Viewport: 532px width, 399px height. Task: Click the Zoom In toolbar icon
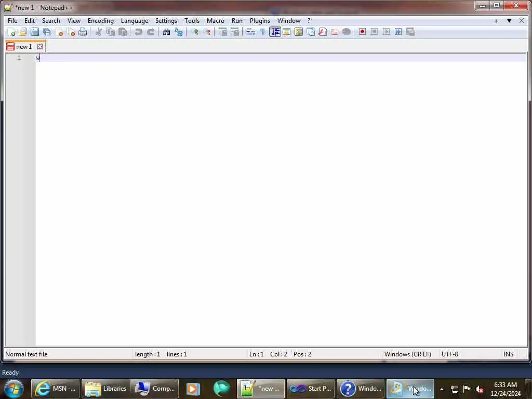(x=195, y=32)
